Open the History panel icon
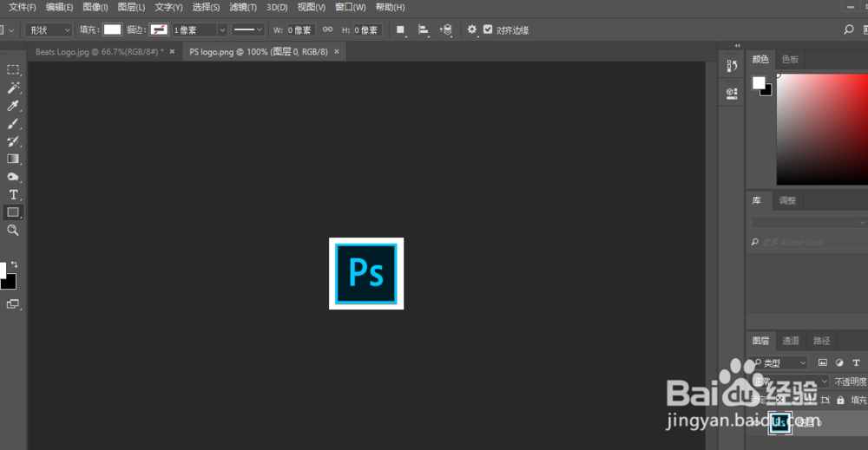Image resolution: width=868 pixels, height=450 pixels. coord(732,66)
